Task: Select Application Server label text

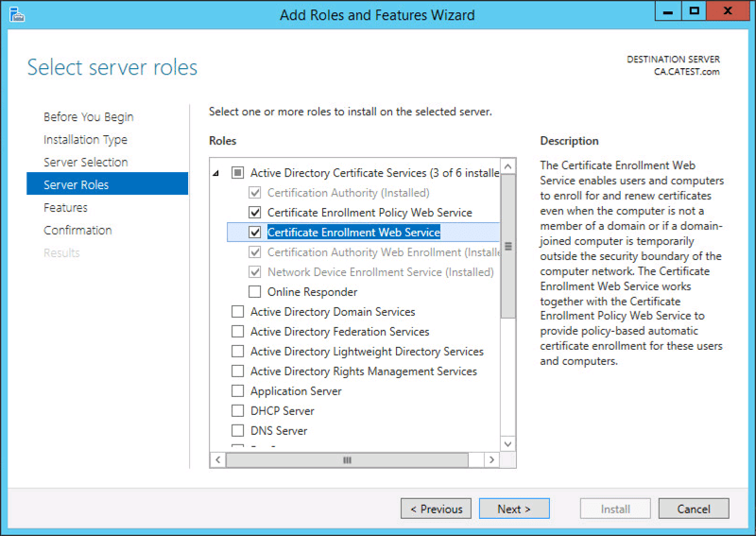Action: click(x=296, y=391)
